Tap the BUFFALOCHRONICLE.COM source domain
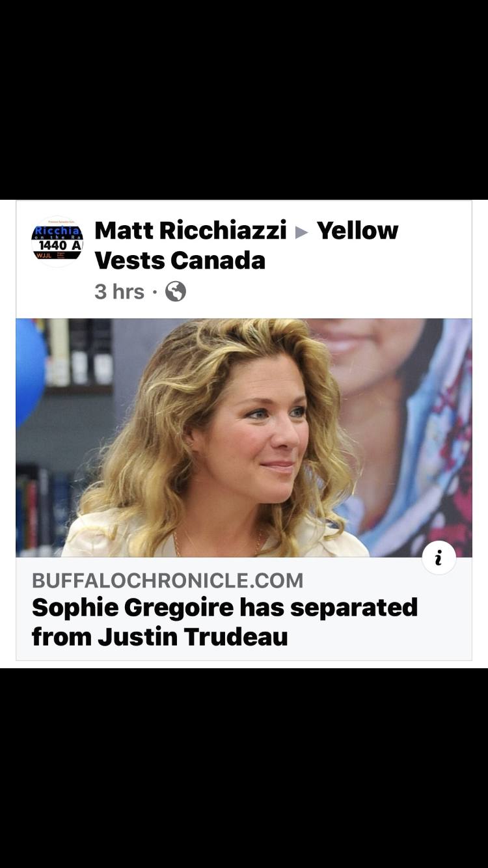The width and height of the screenshot is (488, 868). pyautogui.click(x=167, y=580)
